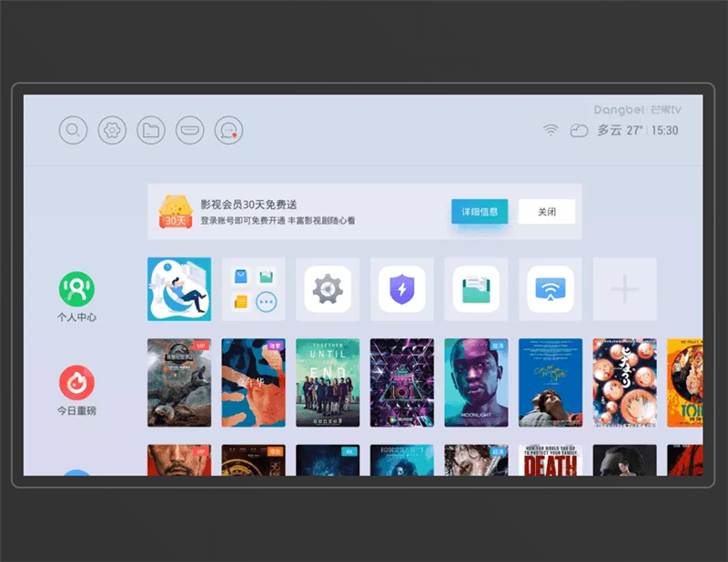Image resolution: width=728 pixels, height=562 pixels.
Task: Open the bearded man VIP poster
Action: (x=179, y=460)
